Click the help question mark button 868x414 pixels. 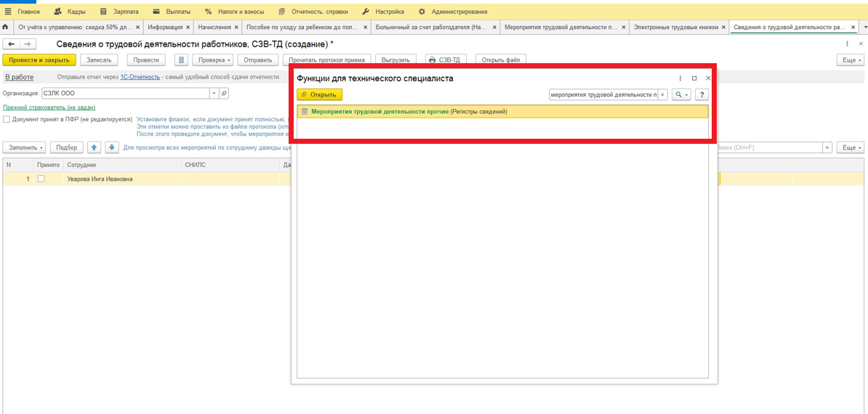coord(702,94)
